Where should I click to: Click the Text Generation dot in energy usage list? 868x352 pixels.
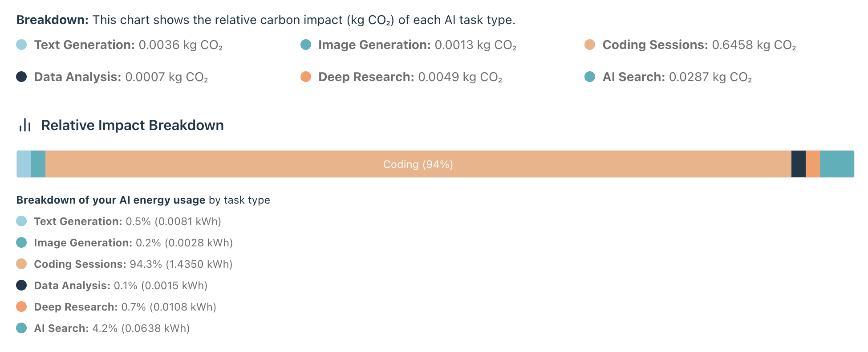tap(21, 221)
